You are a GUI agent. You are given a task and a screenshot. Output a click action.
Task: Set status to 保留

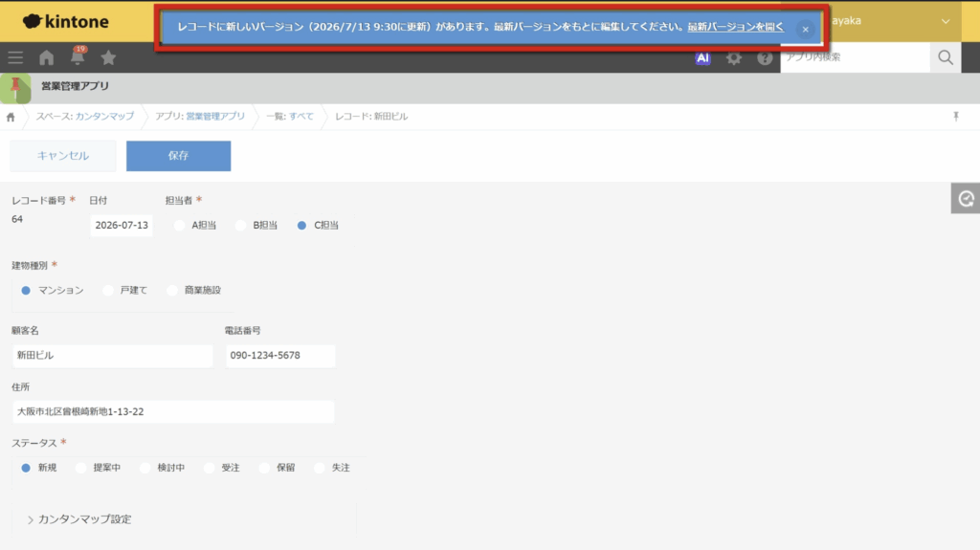point(264,468)
